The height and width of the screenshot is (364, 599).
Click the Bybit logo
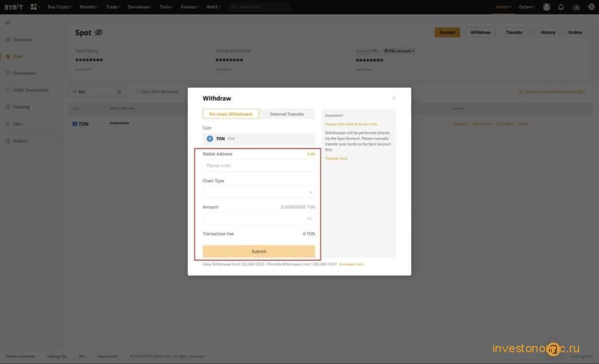click(14, 7)
